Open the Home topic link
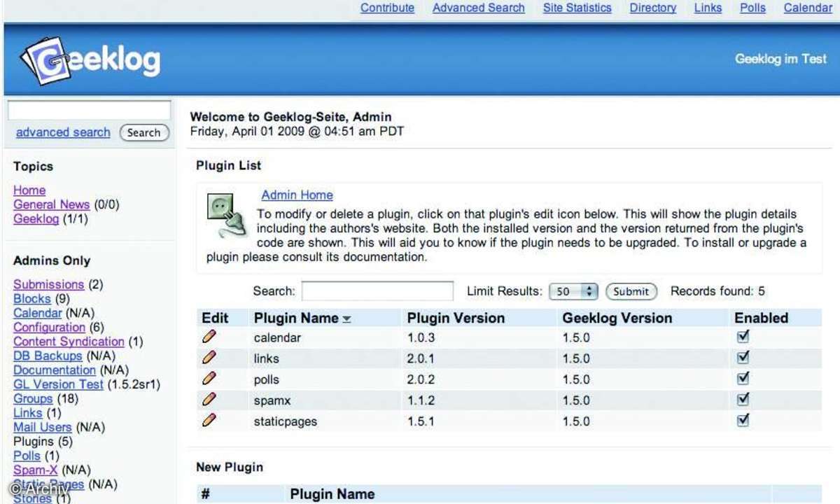The image size is (840, 504). pos(29,190)
